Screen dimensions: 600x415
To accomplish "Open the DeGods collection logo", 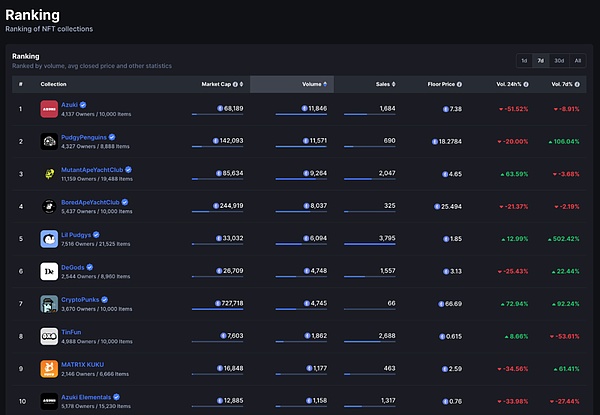I will point(49,271).
